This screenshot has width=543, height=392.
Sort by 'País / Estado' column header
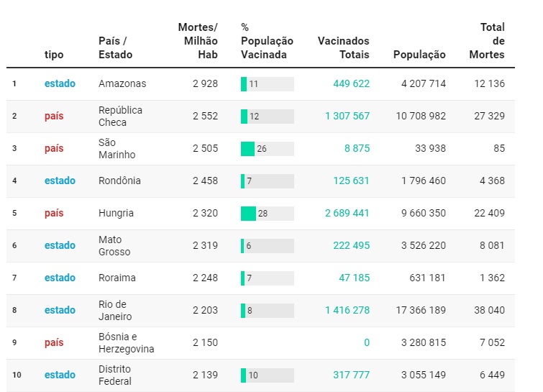115,48
